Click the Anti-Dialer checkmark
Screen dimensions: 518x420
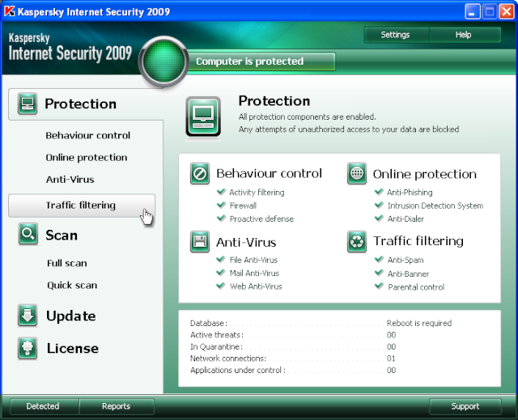pos(379,218)
